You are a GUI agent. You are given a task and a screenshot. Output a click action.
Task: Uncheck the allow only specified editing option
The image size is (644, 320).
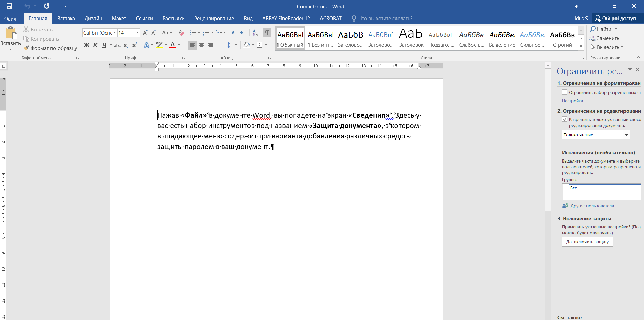(565, 119)
